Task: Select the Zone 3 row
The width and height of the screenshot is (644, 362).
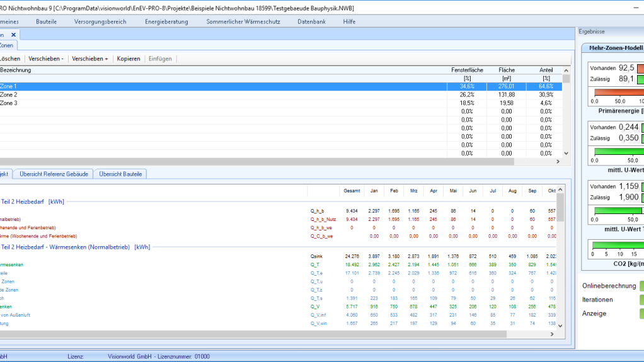Action: coord(281,103)
